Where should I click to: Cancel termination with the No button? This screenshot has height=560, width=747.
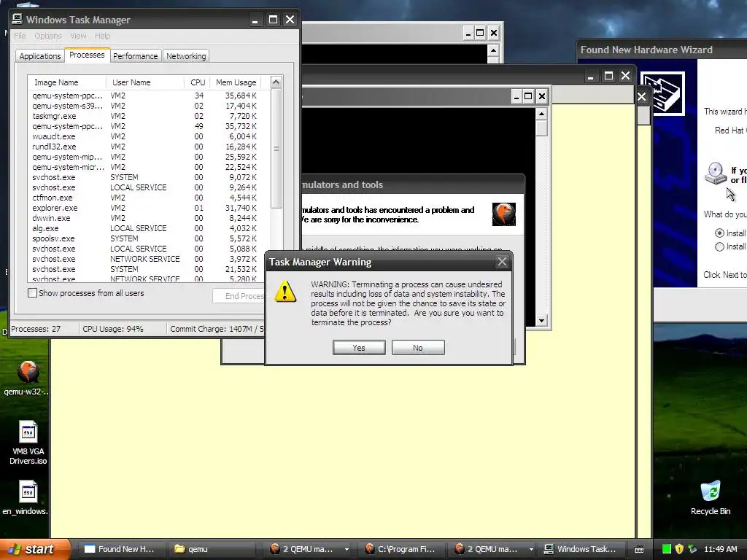point(418,348)
